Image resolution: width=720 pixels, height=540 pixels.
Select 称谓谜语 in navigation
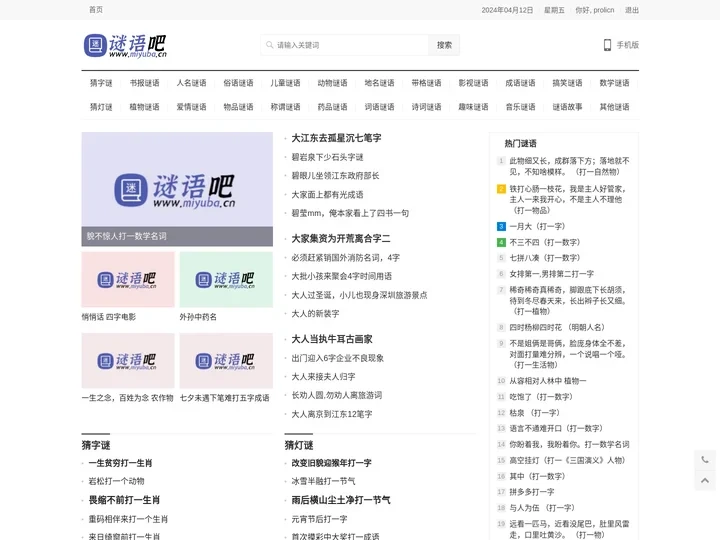(285, 107)
